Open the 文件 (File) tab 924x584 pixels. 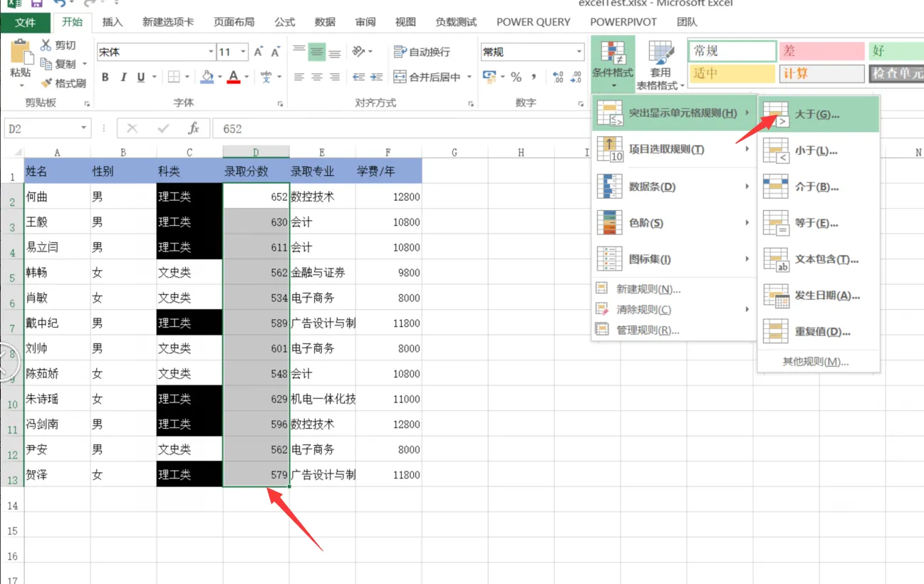tap(25, 22)
